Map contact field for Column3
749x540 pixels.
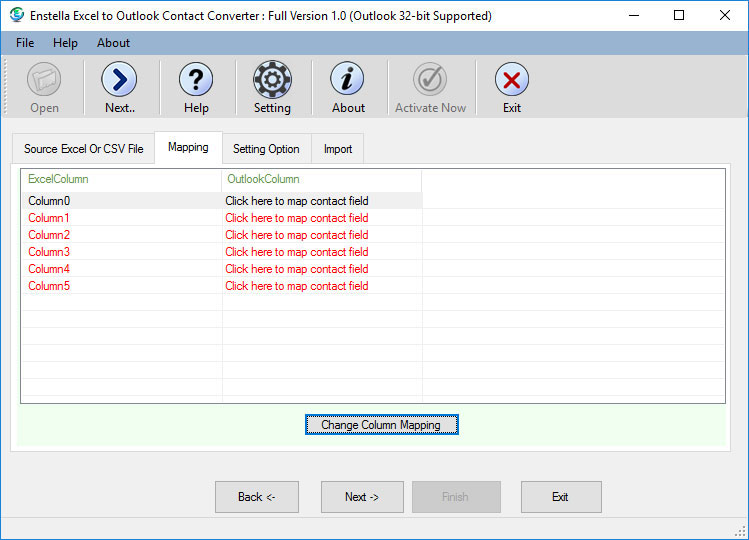297,252
